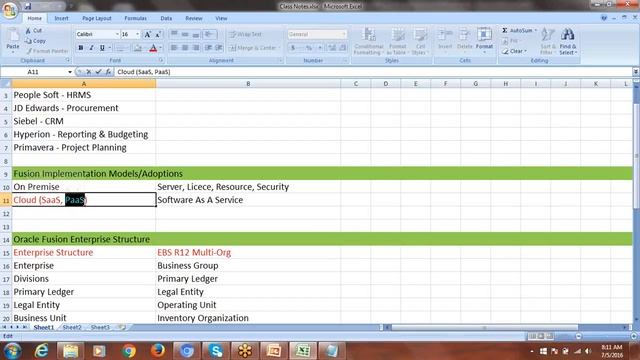This screenshot has width=640, height=360.
Task: Click the Name Box showing A11
Action: (33, 72)
